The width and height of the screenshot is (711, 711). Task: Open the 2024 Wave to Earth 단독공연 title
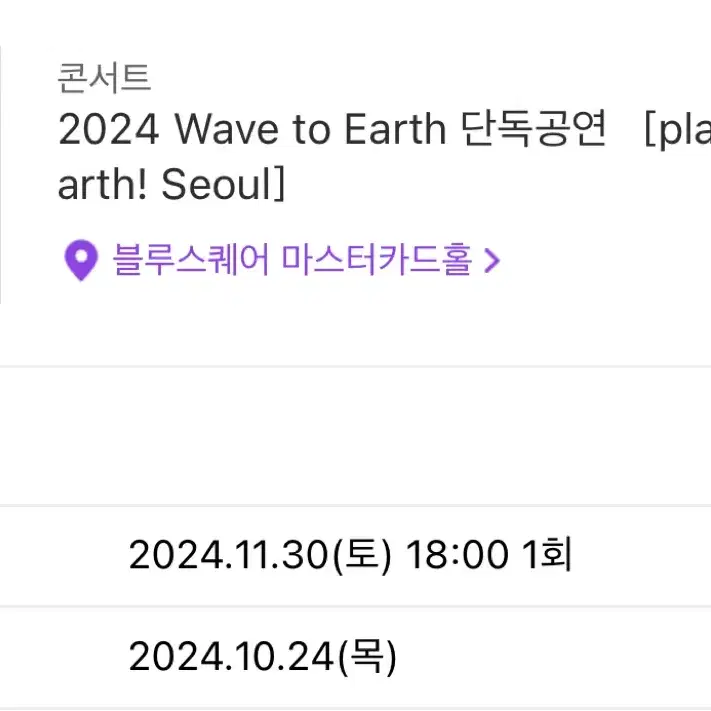(331, 129)
